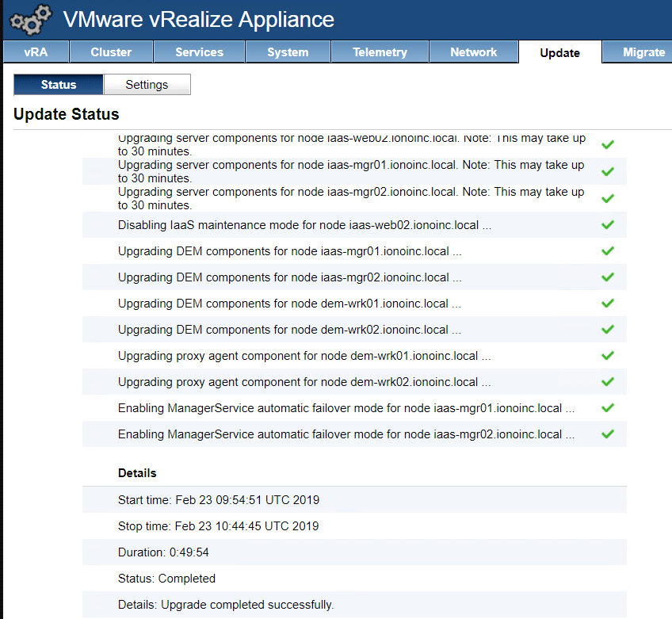
Task: Click the check beside ManagerService failover for iaas-mgr02
Action: pyautogui.click(x=608, y=434)
